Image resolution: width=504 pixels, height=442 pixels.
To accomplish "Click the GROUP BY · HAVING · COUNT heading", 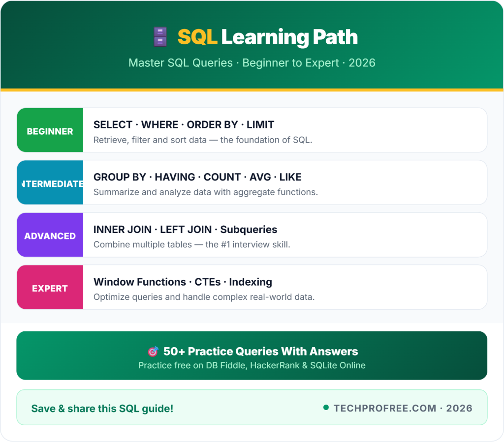I will coord(197,177).
